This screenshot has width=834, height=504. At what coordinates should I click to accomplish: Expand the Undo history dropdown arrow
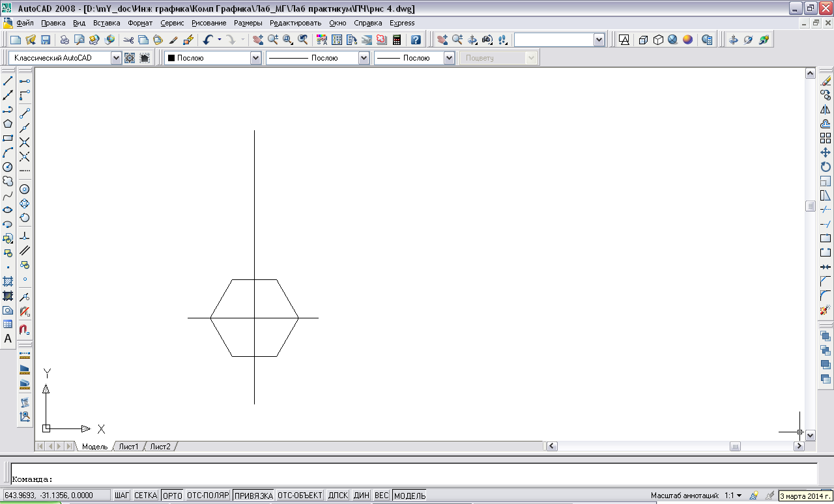pos(220,40)
